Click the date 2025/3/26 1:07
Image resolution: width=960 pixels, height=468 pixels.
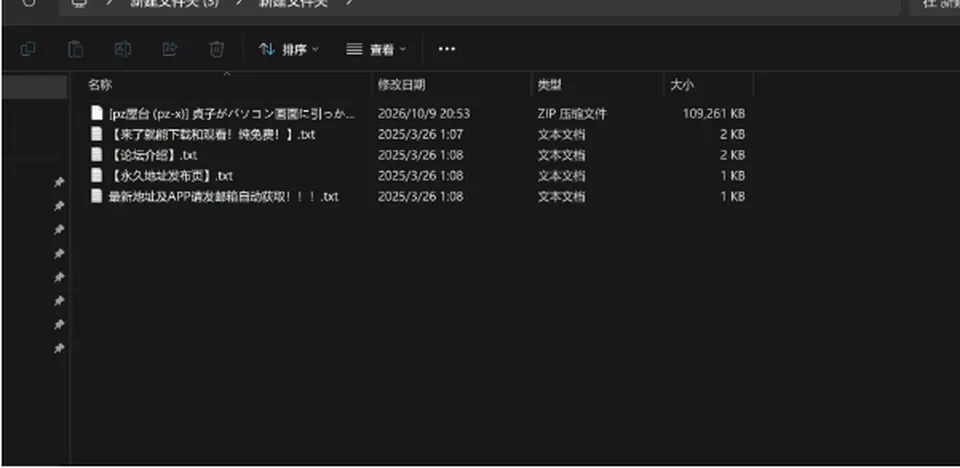click(420, 134)
